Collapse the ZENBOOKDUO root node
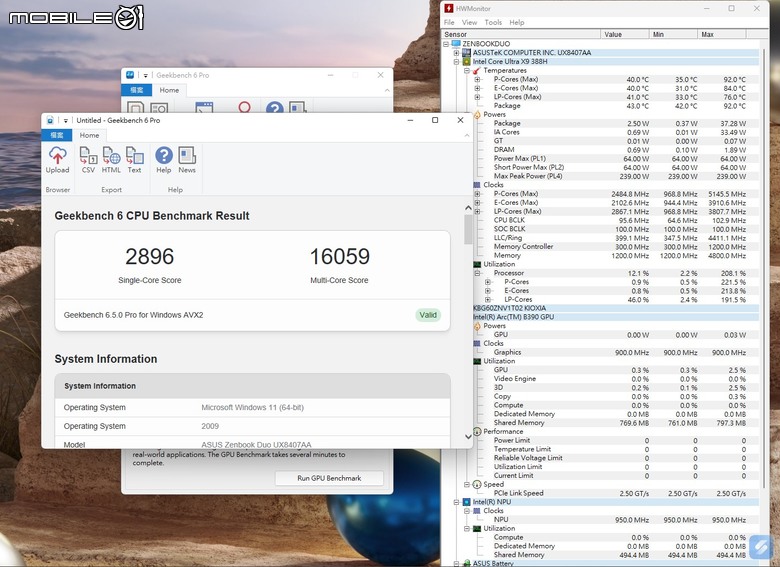Screen dimensions: 780x567 (x=447, y=44)
